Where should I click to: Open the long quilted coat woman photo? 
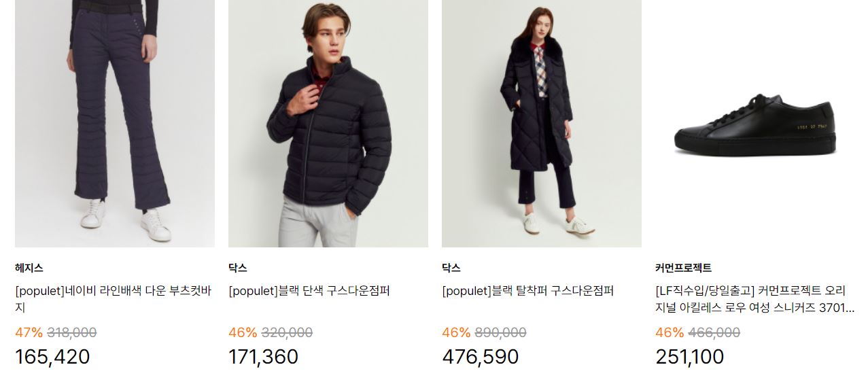coord(542,123)
